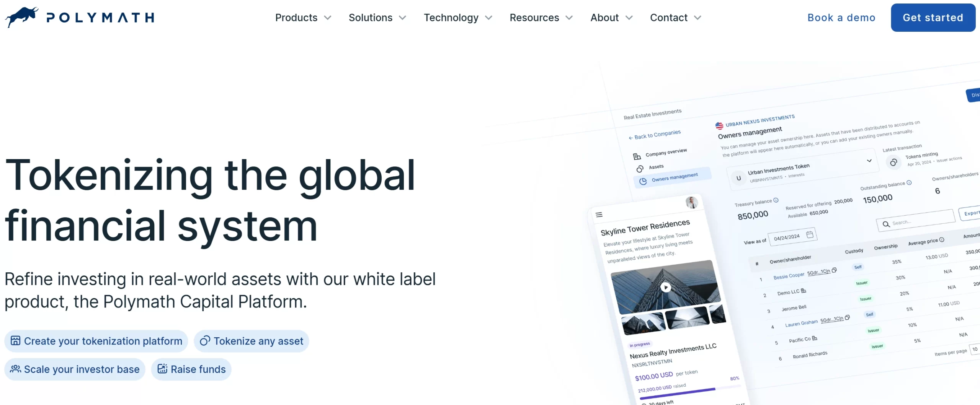Viewport: 980px width, 405px height.
Task: Open the Resources navigation menu
Action: click(x=541, y=18)
